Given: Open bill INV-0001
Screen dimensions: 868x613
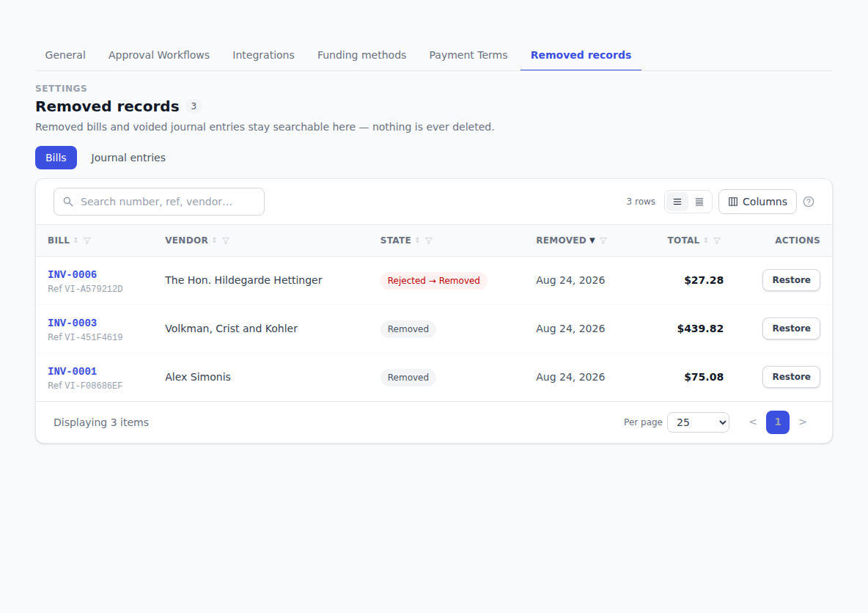Looking at the screenshot, I should tap(72, 371).
